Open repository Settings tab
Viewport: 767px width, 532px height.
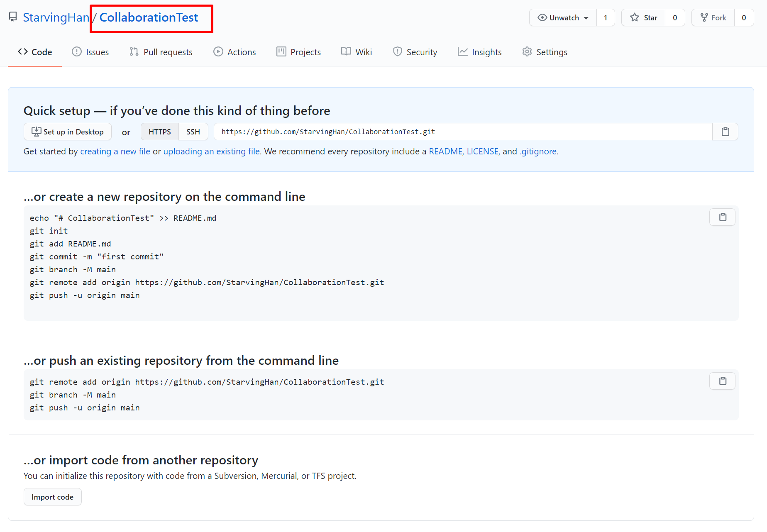click(545, 52)
